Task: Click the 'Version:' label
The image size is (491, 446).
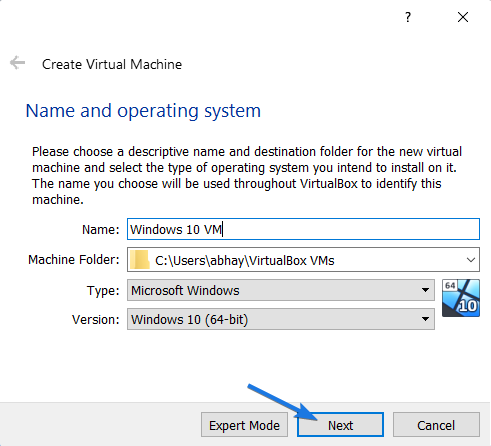Action: 96,320
